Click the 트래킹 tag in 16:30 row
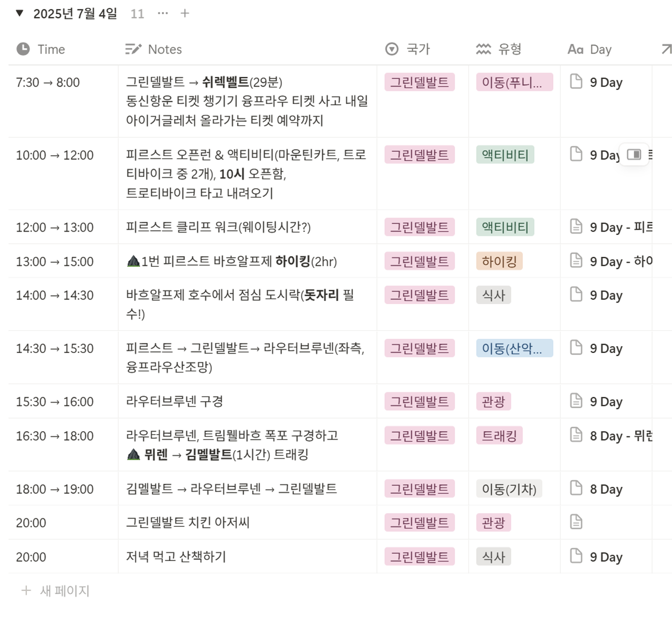The width and height of the screenshot is (672, 624). click(x=499, y=435)
